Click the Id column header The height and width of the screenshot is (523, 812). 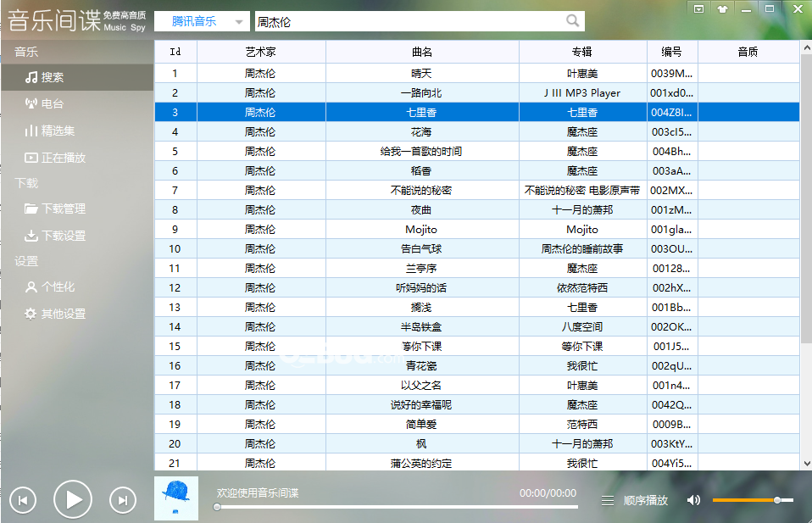coord(175,52)
